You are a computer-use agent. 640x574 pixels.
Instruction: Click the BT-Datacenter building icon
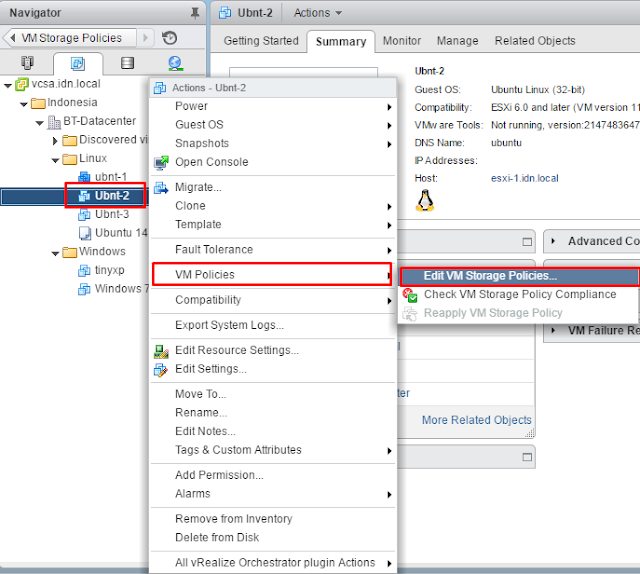click(x=54, y=122)
